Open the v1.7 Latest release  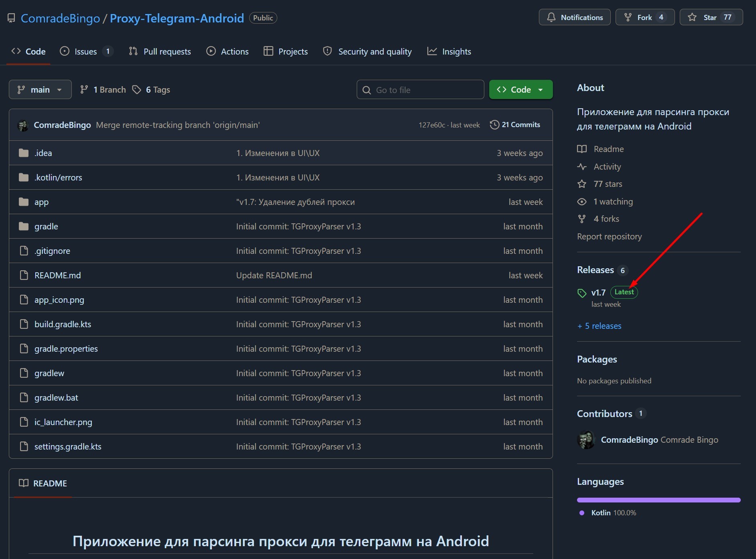[608, 292]
